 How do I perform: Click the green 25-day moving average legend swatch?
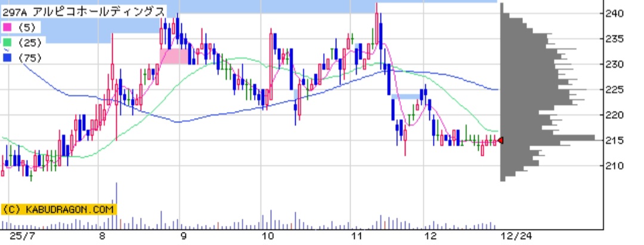click(x=7, y=42)
